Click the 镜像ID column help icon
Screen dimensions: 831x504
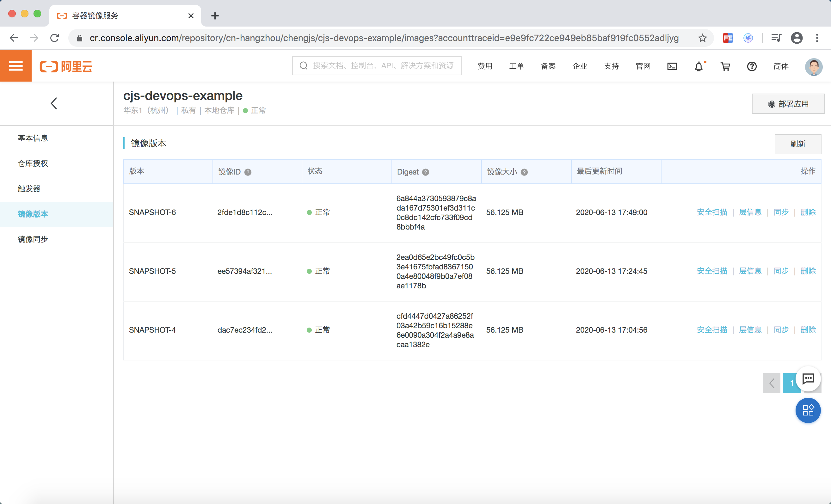point(248,172)
